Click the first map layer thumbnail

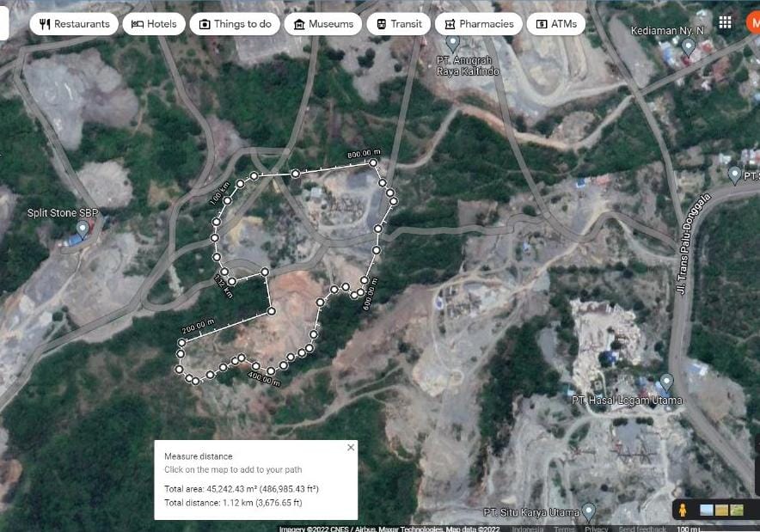click(x=707, y=510)
